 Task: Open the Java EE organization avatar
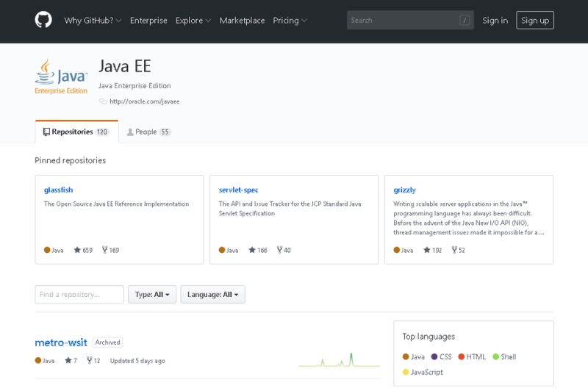coord(61,76)
